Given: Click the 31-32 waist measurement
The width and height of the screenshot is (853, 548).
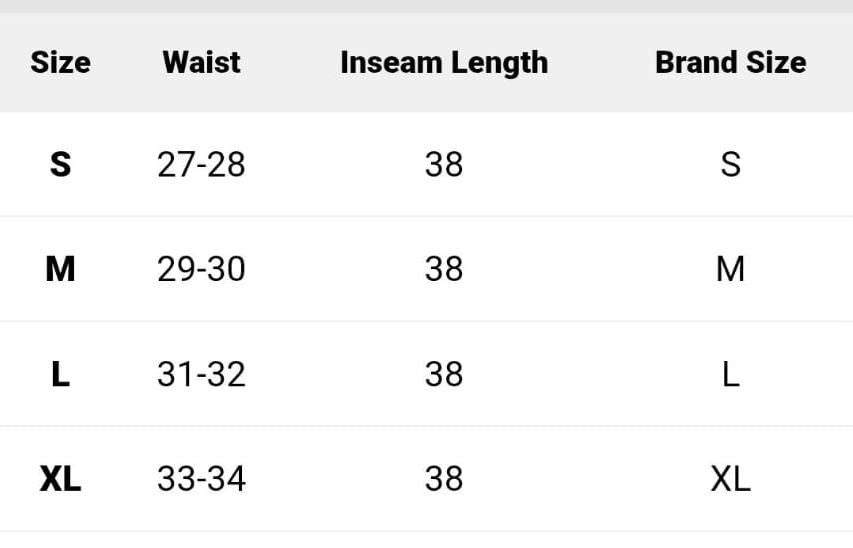Looking at the screenshot, I should coord(201,374).
